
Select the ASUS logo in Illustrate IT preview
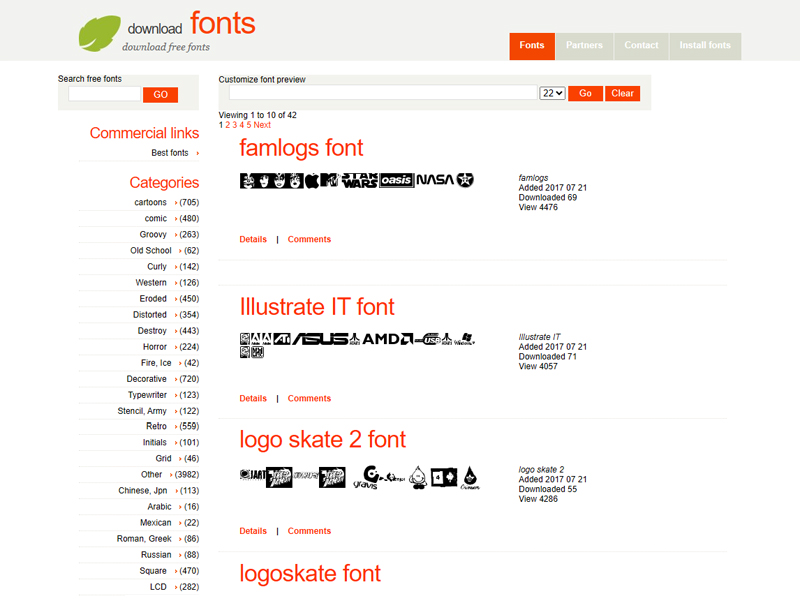(319, 339)
